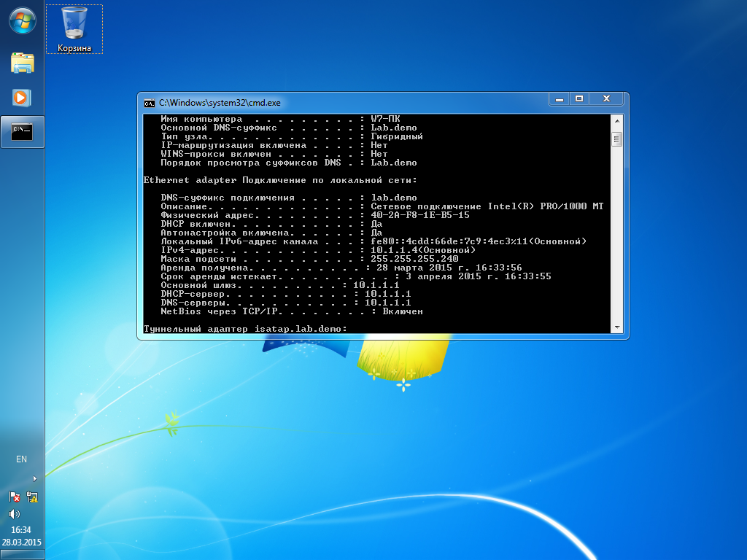
Task: Click the "Основной шлюз" gateway line
Action: point(279,285)
